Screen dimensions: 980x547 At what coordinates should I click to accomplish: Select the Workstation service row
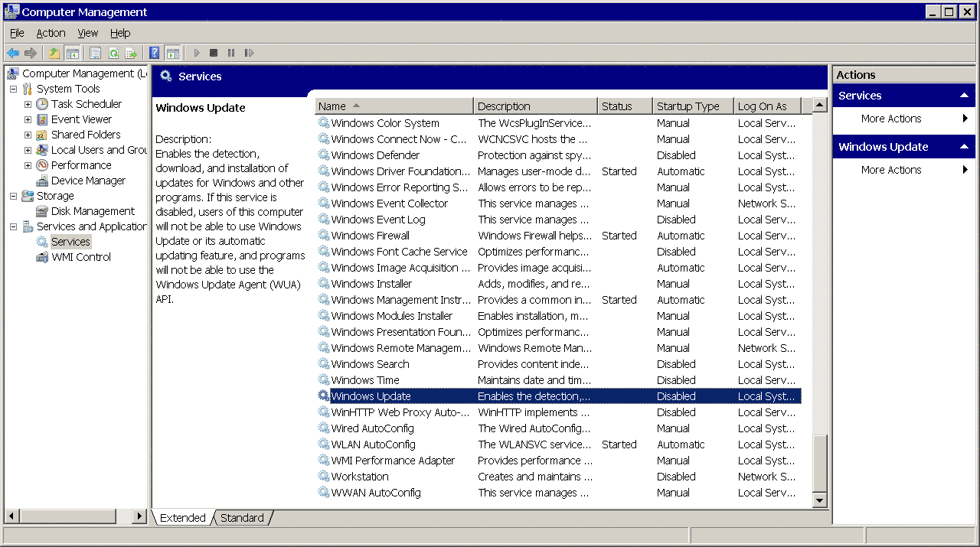[559, 477]
